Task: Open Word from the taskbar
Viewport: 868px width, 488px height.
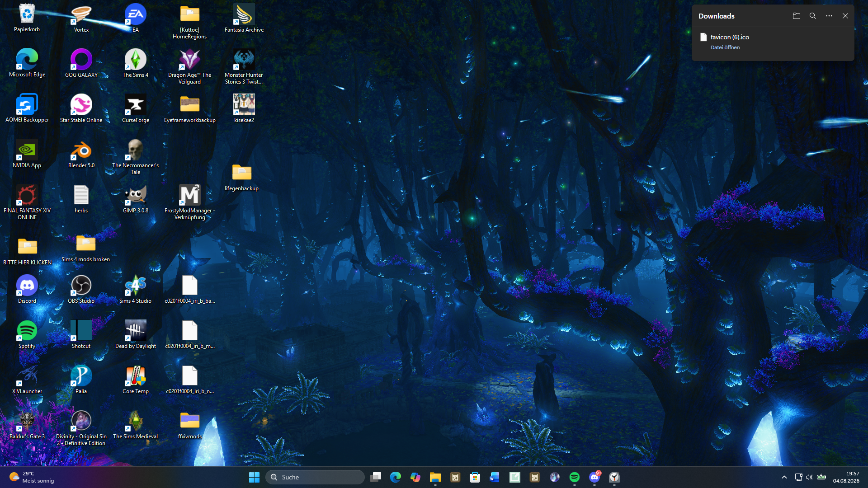Action: (495, 477)
